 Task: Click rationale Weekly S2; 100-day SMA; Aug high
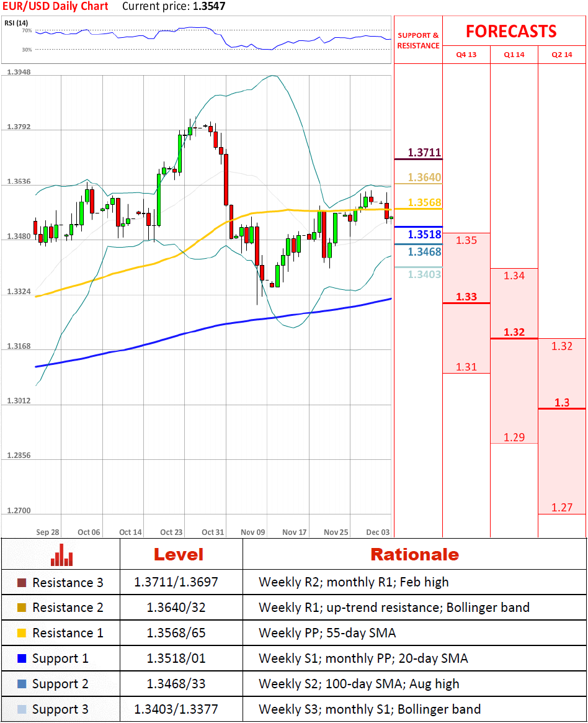pos(359,684)
